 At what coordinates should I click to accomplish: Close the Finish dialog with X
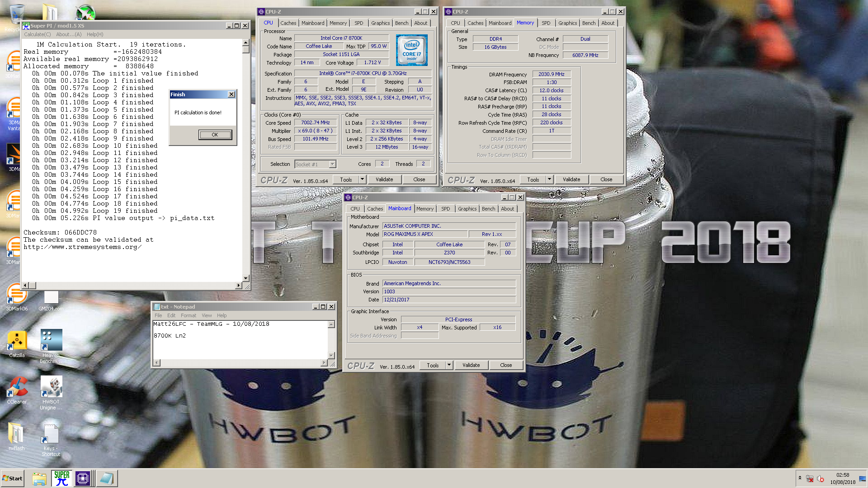click(x=231, y=94)
